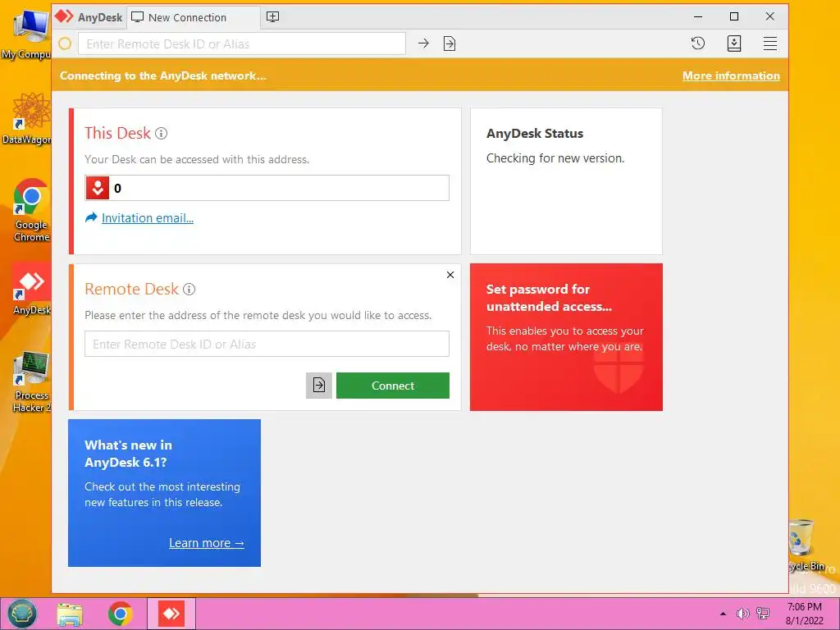Screen dimensions: 840x630
Task: Click the blue share arrow beside Invitation email
Action: click(92, 217)
